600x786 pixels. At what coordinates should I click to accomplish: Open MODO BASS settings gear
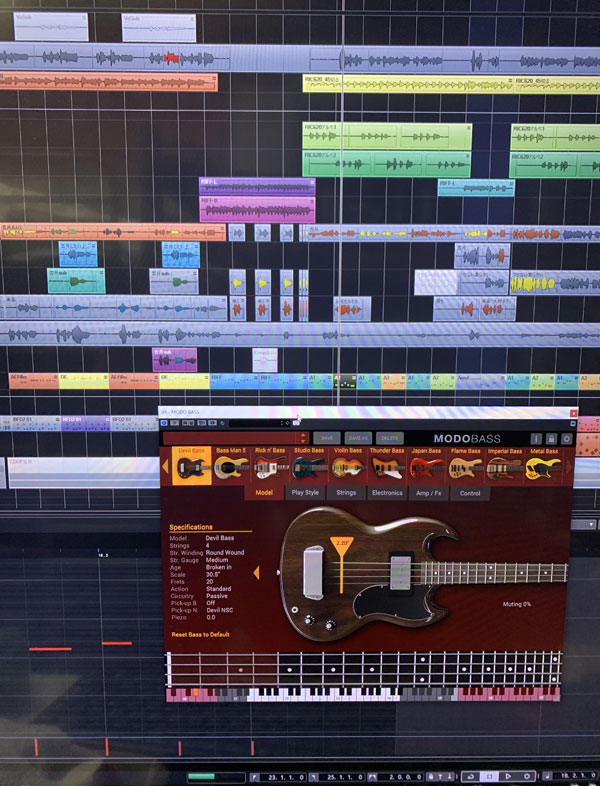pos(567,439)
